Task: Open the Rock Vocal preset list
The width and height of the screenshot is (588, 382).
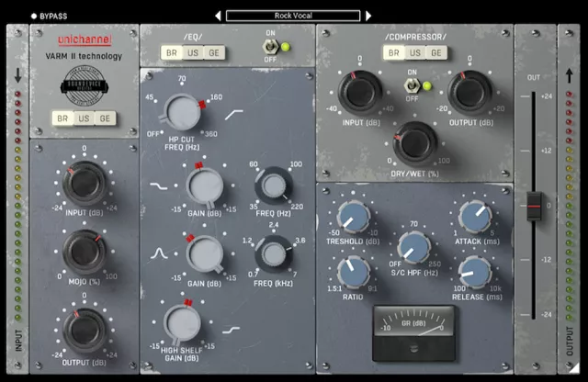Action: pos(293,16)
